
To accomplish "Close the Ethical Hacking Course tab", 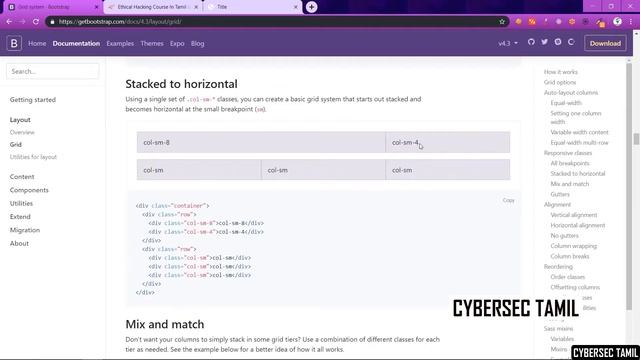I will [x=196, y=7].
